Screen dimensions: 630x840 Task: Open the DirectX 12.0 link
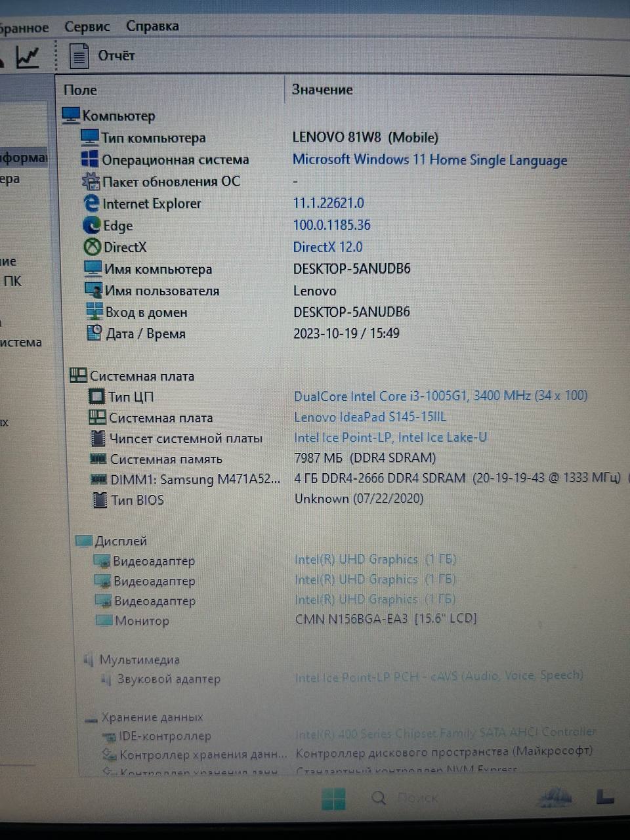[327, 247]
